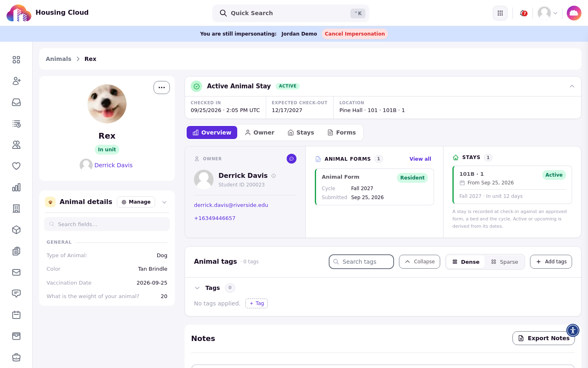Open the user avatar dropdown menu
The image size is (588, 368).
548,13
